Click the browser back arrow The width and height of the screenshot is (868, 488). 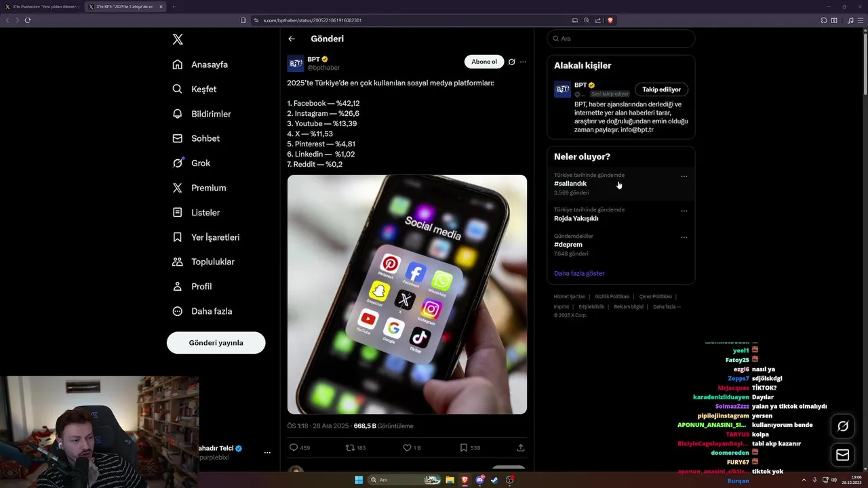click(7, 20)
